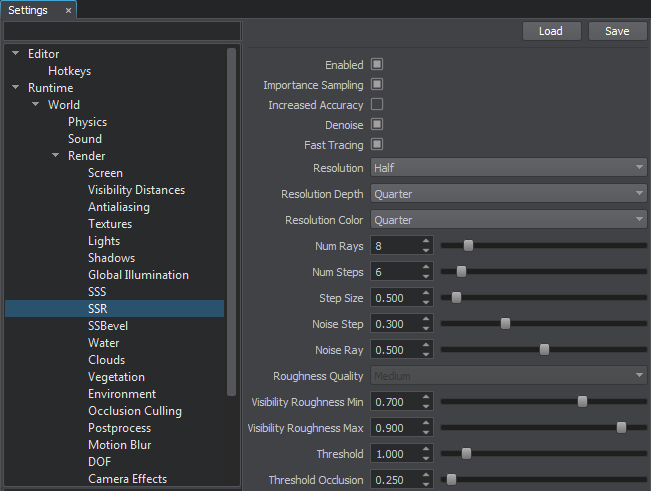Viewport: 651px width, 491px height.
Task: Select Global Illumination in the tree
Action: (138, 275)
